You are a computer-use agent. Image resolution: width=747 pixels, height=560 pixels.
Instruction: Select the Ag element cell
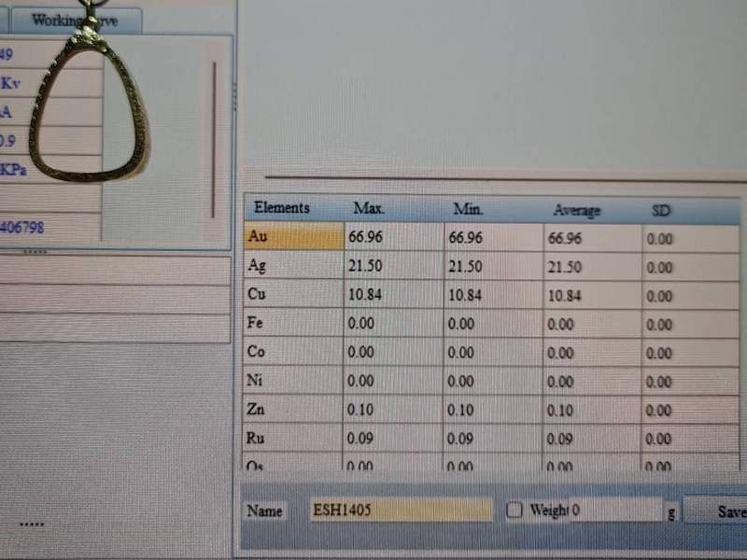293,267
